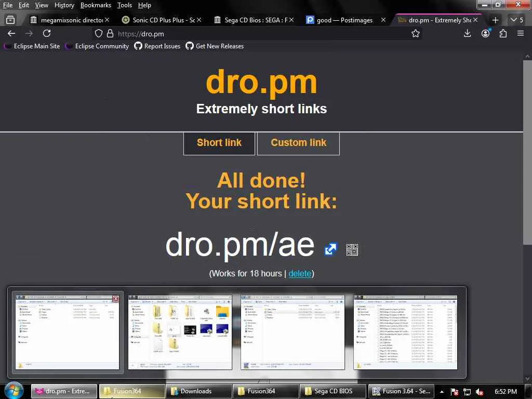Click the page vertical scrollbar thumb
The width and height of the screenshot is (532, 399).
[x=527, y=152]
